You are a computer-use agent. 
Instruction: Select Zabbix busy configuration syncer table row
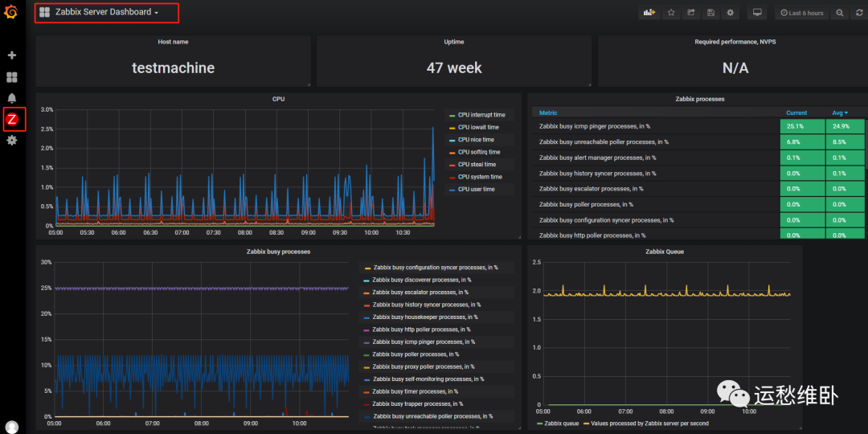click(698, 219)
